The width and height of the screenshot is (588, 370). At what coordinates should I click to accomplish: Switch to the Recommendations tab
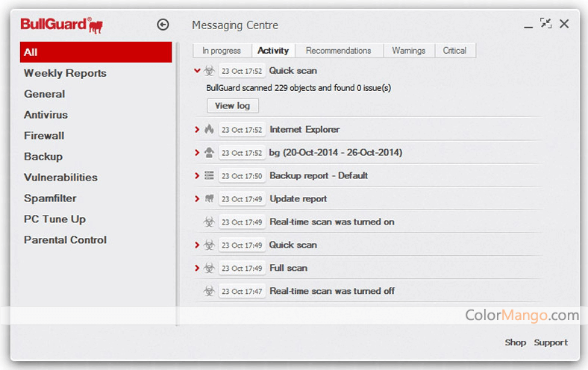tap(338, 51)
